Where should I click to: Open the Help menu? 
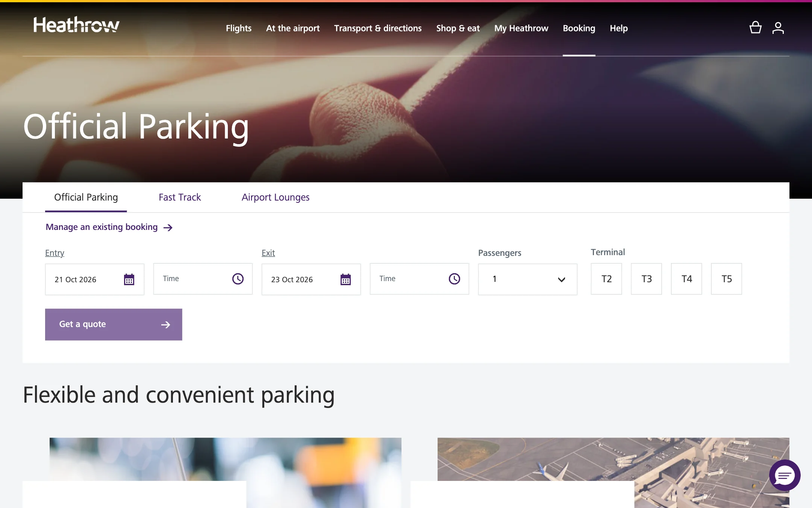click(x=619, y=28)
